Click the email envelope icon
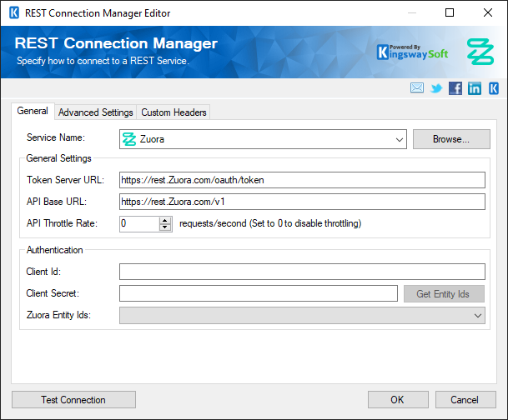 [x=416, y=88]
